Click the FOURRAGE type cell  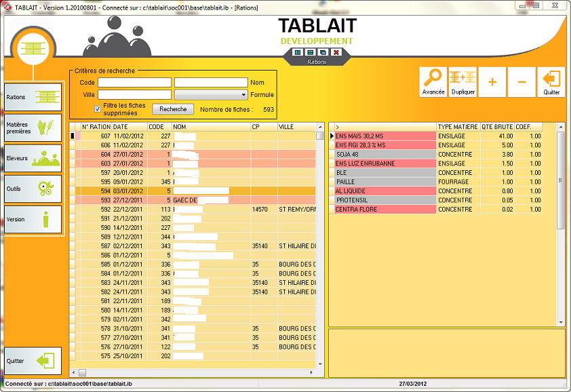tap(458, 182)
